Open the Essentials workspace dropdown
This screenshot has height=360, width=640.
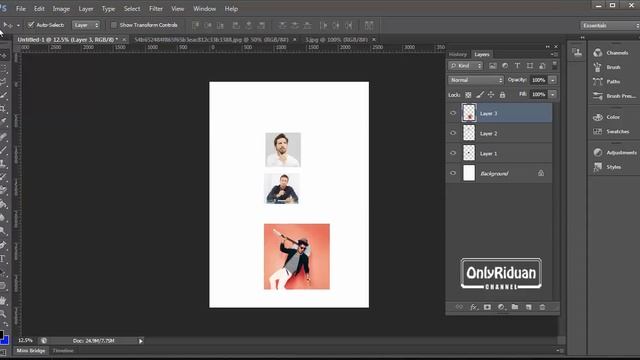[610, 25]
